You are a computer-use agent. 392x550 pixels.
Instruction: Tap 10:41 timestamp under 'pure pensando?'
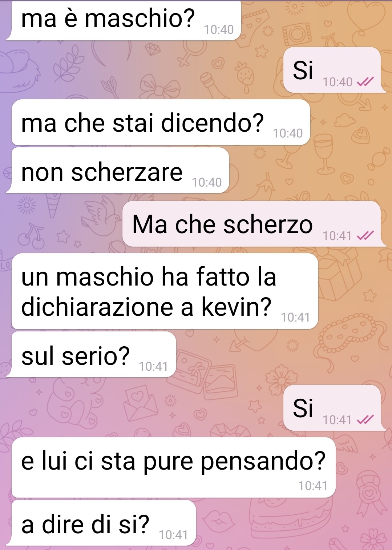pyautogui.click(x=313, y=486)
